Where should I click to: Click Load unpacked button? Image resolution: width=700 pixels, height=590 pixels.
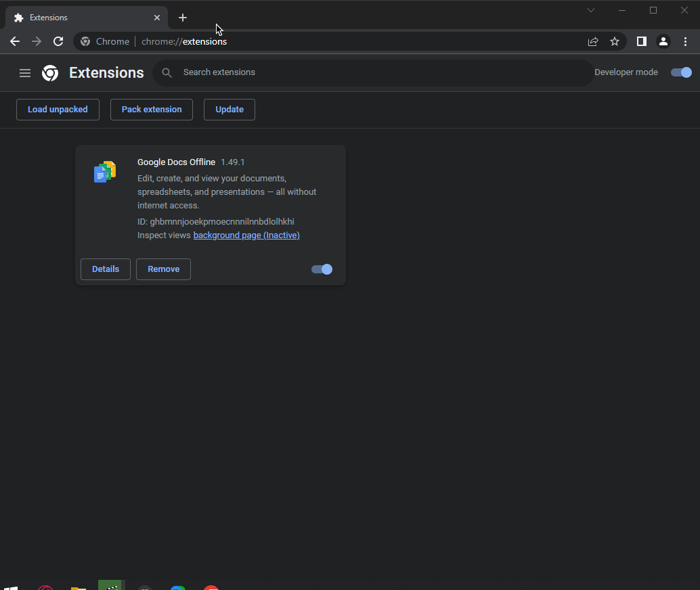tap(58, 110)
